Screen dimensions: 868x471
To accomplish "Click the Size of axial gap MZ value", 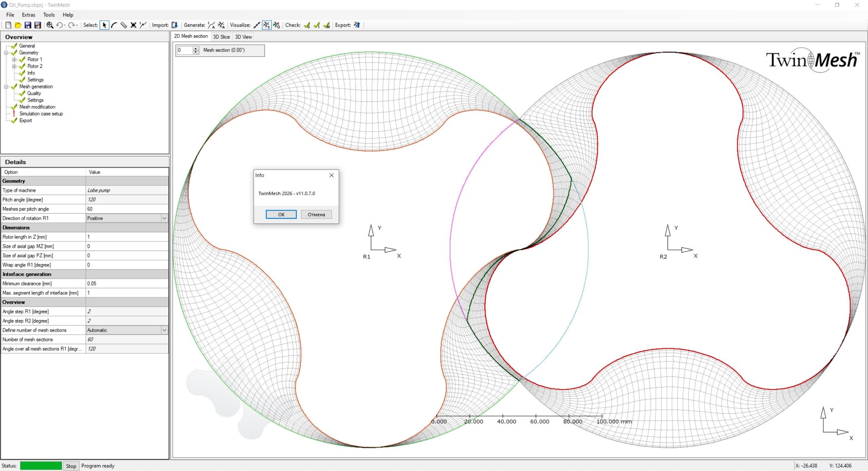I will click(x=127, y=246).
